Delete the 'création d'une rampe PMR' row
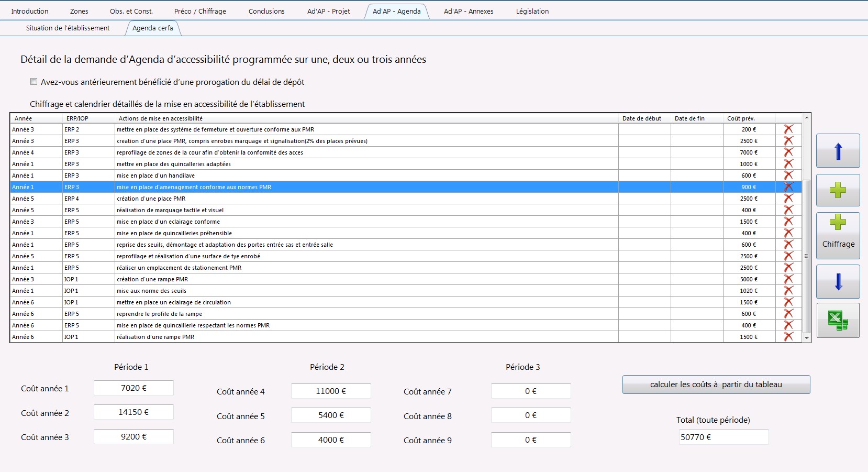 [x=788, y=279]
